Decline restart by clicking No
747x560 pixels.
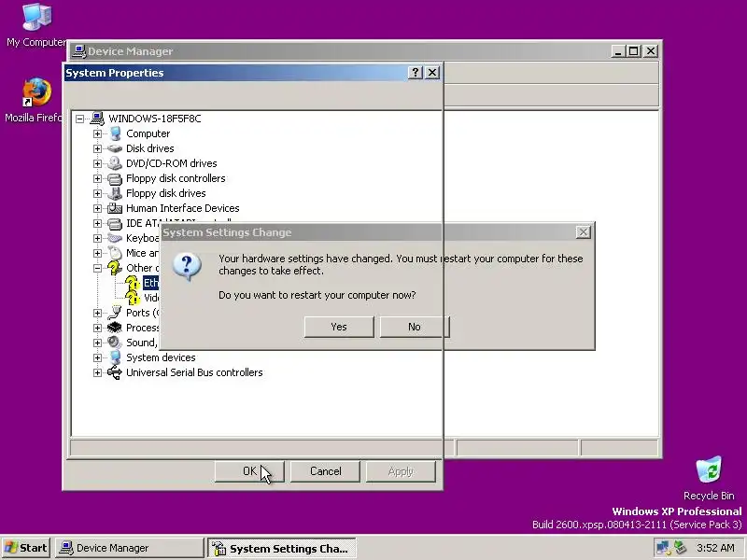click(x=414, y=327)
